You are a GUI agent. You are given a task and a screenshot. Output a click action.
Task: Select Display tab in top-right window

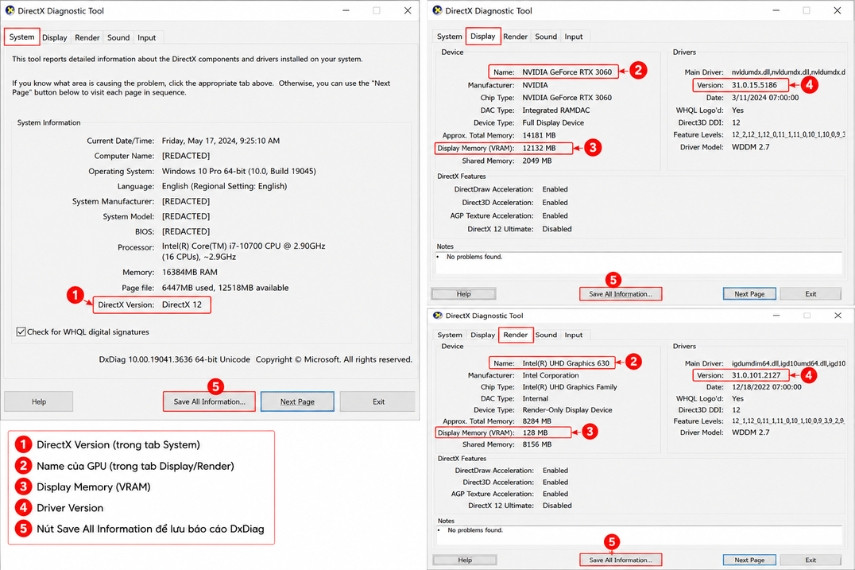[x=483, y=36]
